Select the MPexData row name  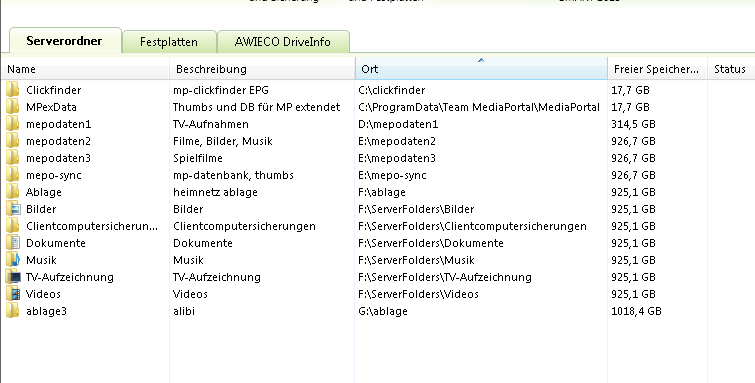tap(51, 107)
